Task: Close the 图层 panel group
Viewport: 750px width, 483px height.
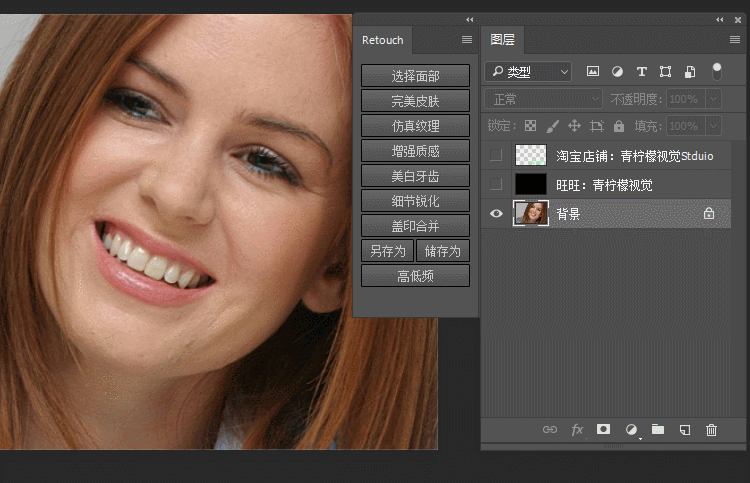Action: coord(738,20)
